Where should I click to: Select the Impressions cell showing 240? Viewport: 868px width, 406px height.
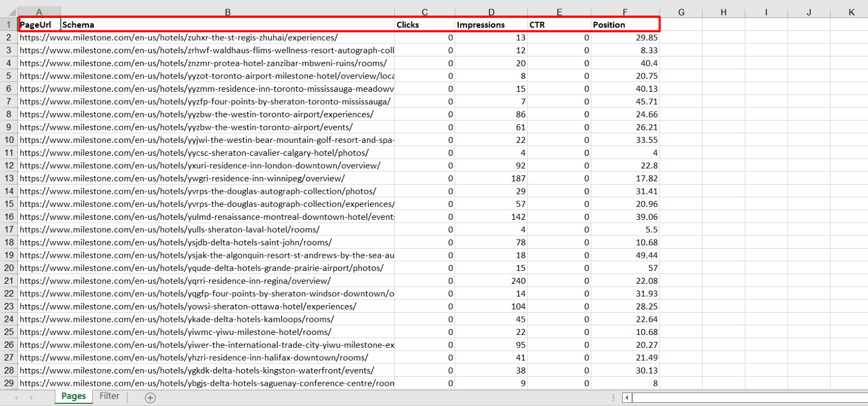(491, 281)
